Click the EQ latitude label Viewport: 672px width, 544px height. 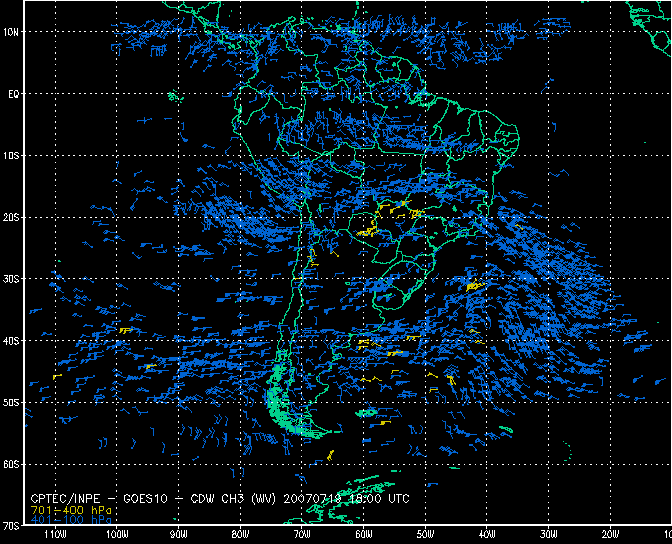tap(13, 94)
